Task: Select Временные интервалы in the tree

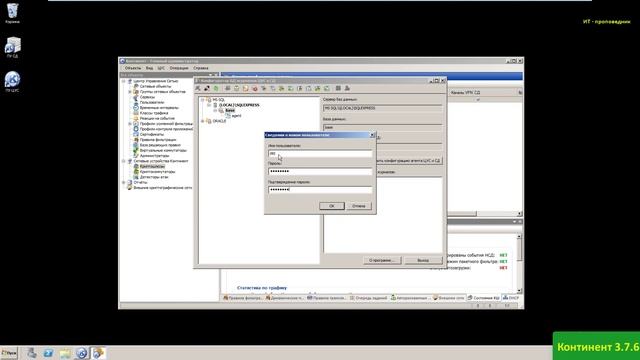Action: [x=159, y=108]
